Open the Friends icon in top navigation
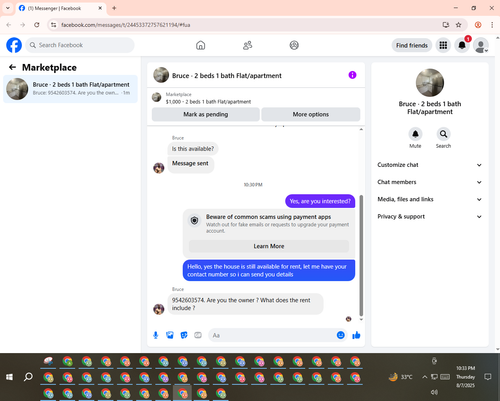 pos(247,45)
